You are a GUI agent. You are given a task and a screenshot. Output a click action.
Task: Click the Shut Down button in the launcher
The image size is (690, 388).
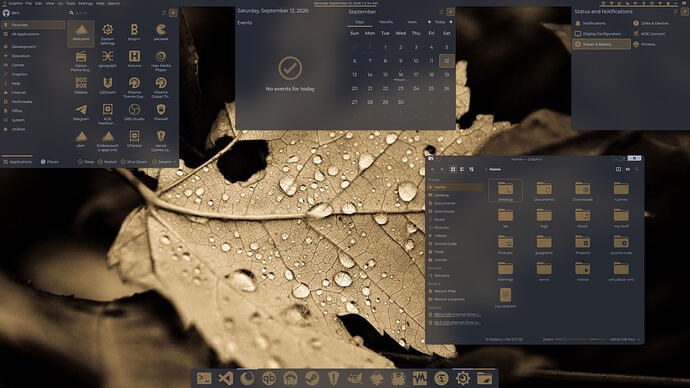134,162
